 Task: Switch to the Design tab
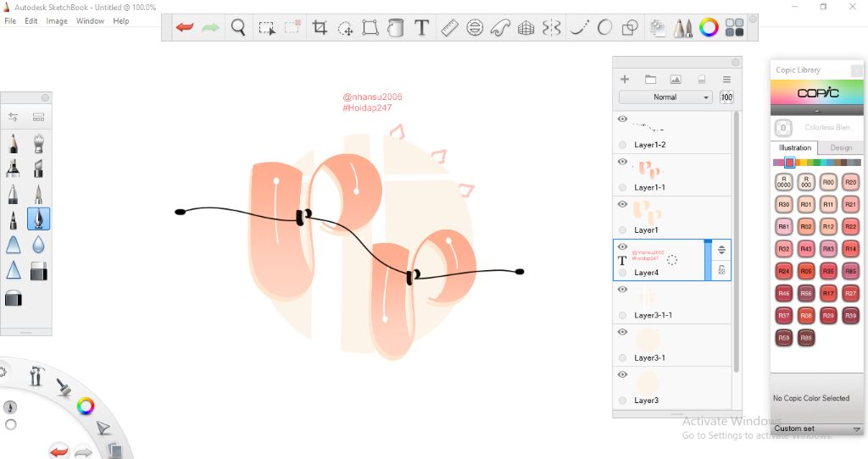pyautogui.click(x=841, y=147)
